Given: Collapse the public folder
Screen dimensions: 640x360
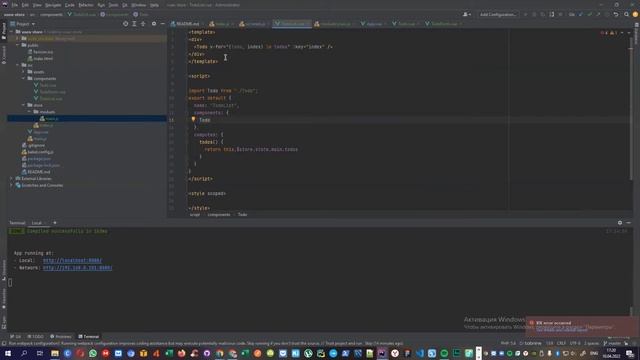Looking at the screenshot, I should click(18, 45).
